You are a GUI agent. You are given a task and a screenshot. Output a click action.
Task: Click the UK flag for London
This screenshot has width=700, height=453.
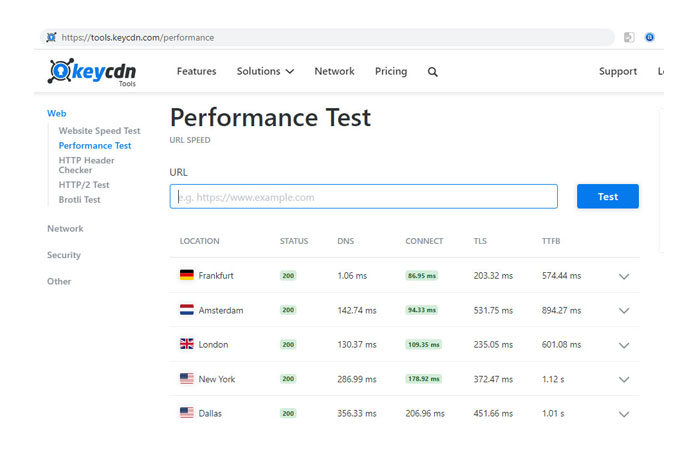coord(186,344)
